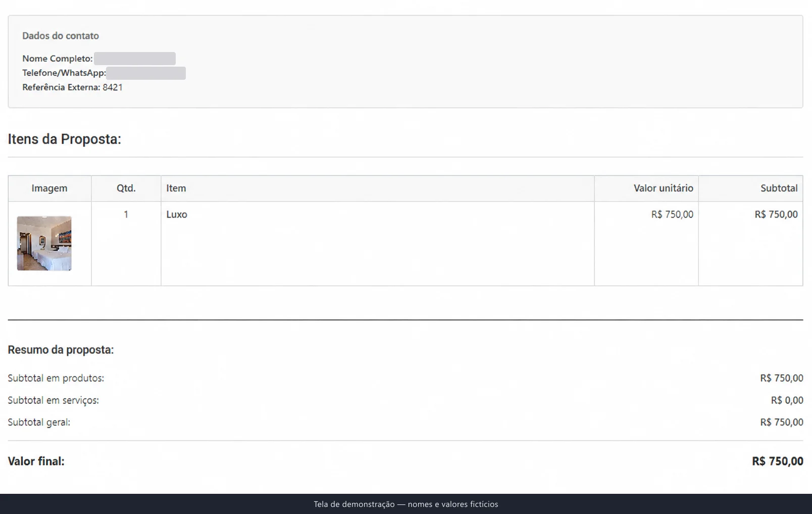Click the quantity value 1
This screenshot has height=514, width=812.
click(126, 215)
